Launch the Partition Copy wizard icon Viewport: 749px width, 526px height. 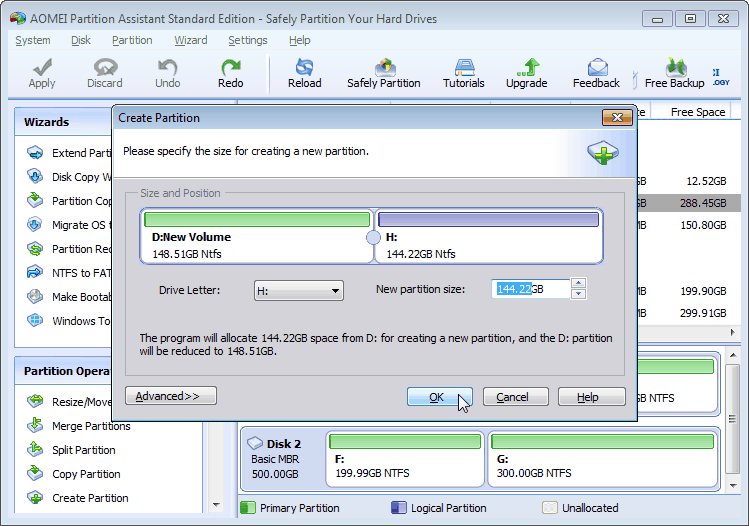(35, 201)
